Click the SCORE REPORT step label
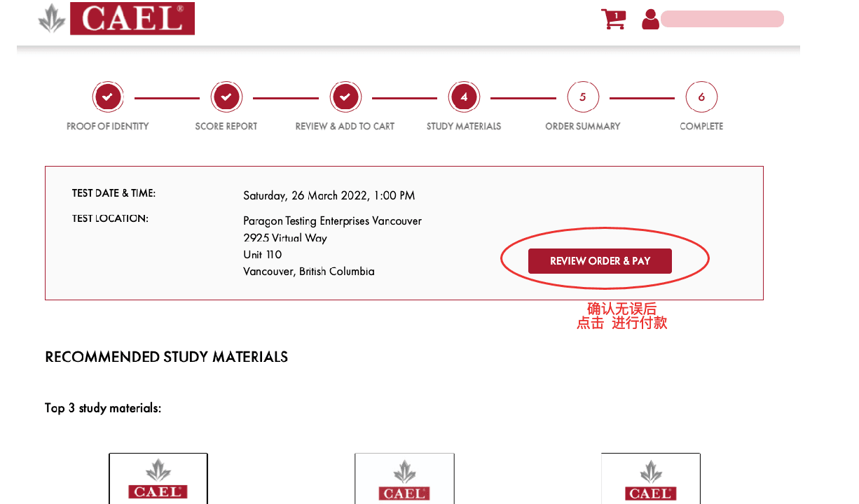 (x=226, y=127)
